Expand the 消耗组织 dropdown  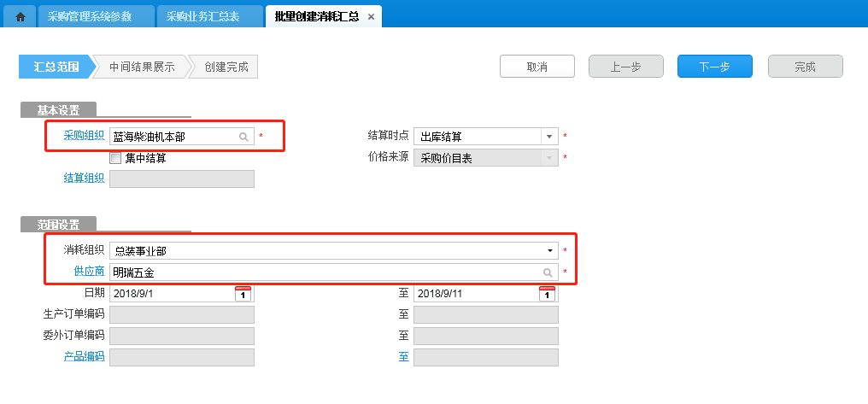[x=551, y=251]
